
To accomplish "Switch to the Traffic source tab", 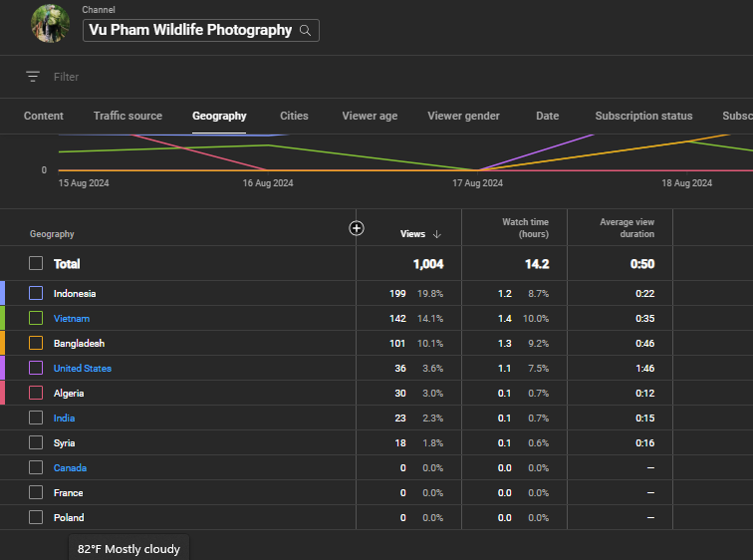I will click(127, 116).
